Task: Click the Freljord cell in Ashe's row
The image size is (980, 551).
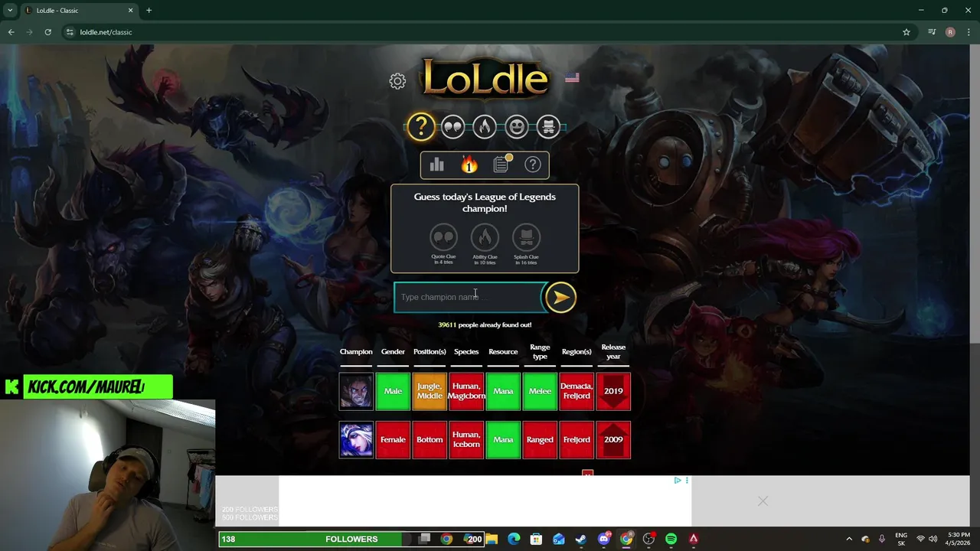Action: 577,440
